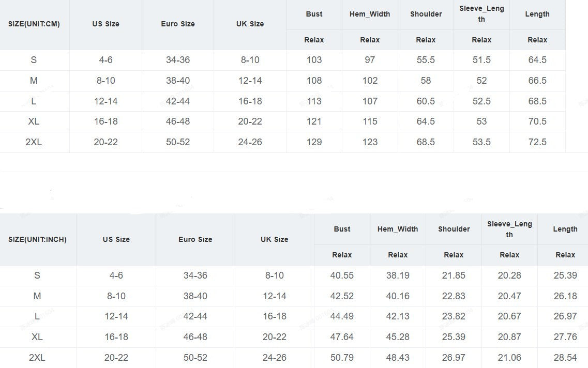Click the sleeve length value 20.67 for L
The image size is (588, 368).
tap(509, 316)
